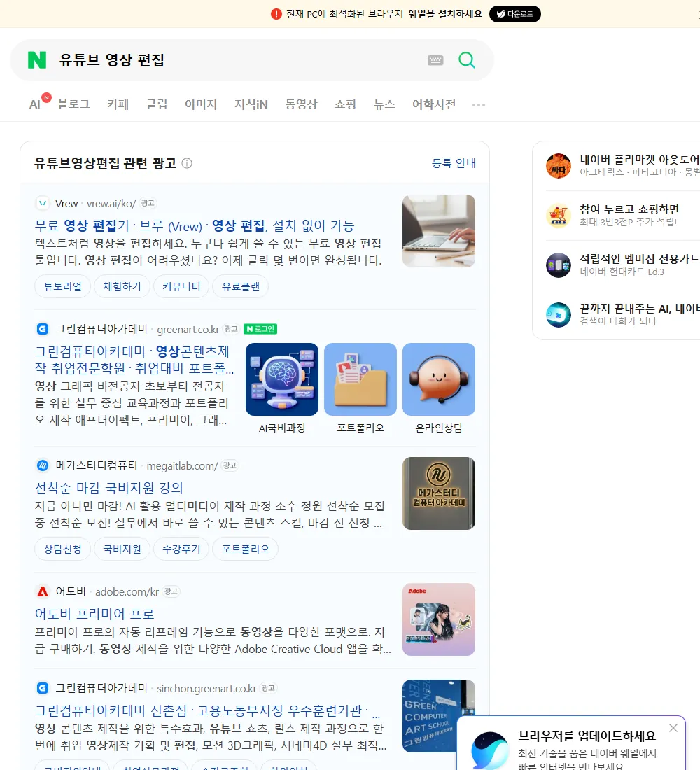Open the 어학사전 tab

(x=434, y=104)
